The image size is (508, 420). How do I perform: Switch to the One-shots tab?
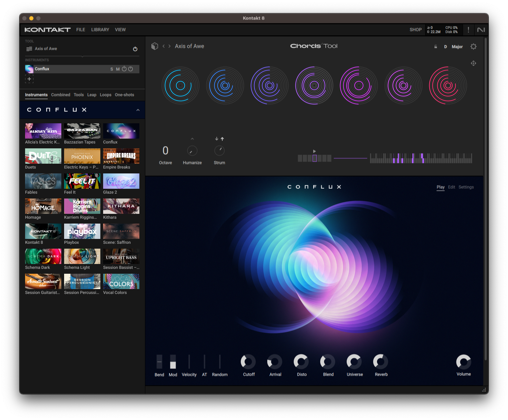(x=124, y=94)
